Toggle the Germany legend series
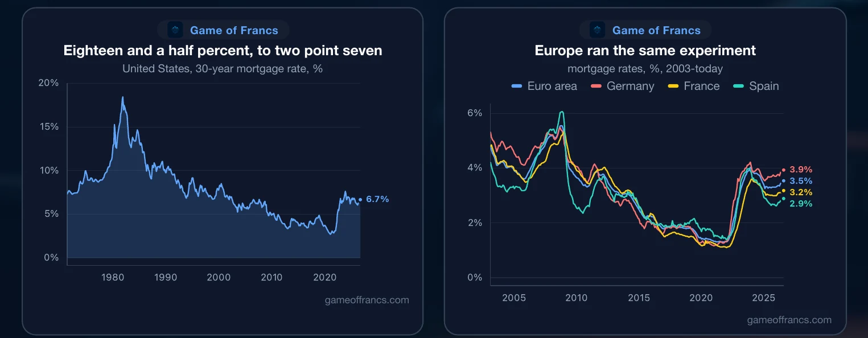This screenshot has height=338, width=868. [x=623, y=86]
